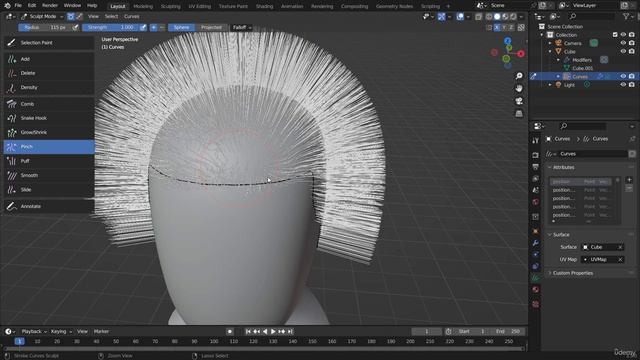
Task: Adjust the brush Strength slider
Action: tap(111, 27)
